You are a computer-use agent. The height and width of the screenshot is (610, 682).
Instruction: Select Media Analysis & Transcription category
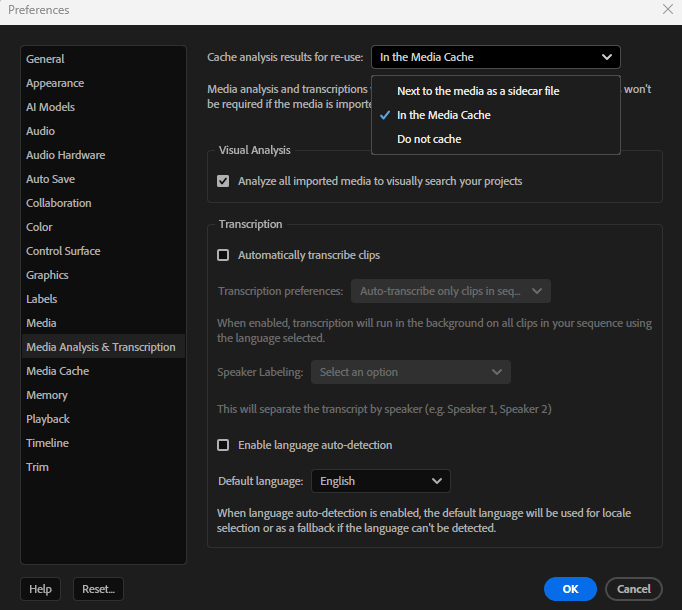point(103,347)
